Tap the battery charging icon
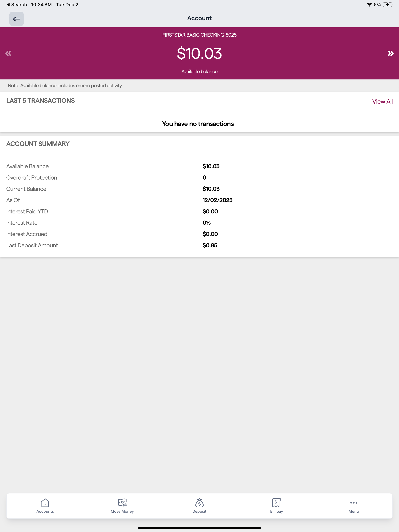Screen dimensions: 399x532 click(388, 4)
